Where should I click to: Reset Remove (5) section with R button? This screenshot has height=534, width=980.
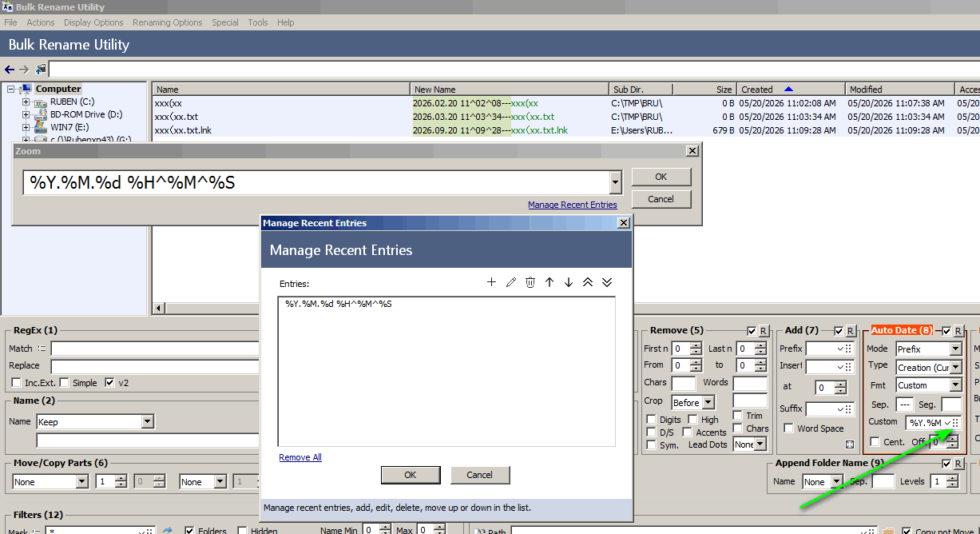pos(764,331)
